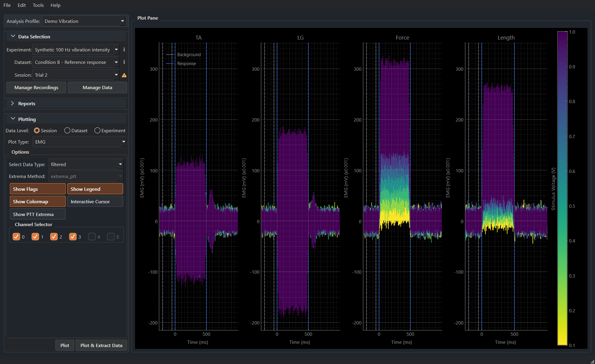Enable the Interactive Cursor option
595x364 pixels.
(x=95, y=201)
